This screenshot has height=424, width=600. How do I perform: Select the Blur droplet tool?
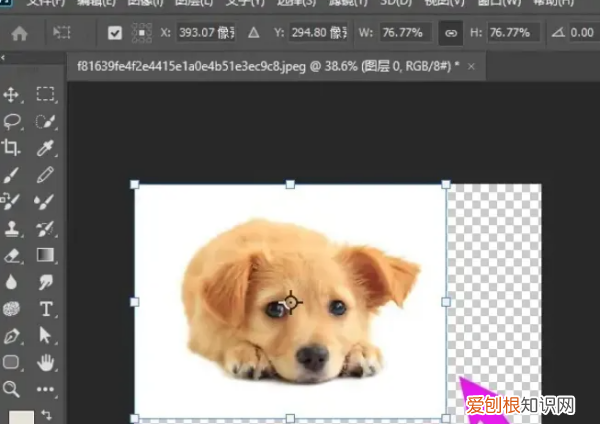pos(11,282)
